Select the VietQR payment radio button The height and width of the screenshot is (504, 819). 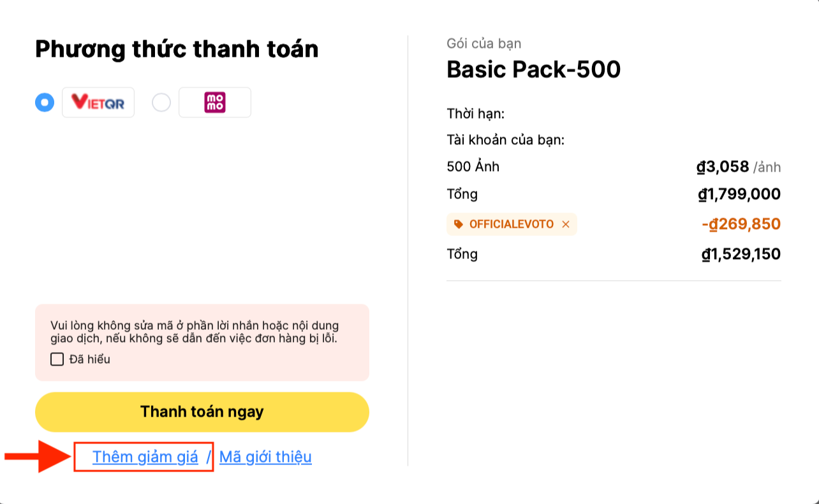(x=45, y=102)
